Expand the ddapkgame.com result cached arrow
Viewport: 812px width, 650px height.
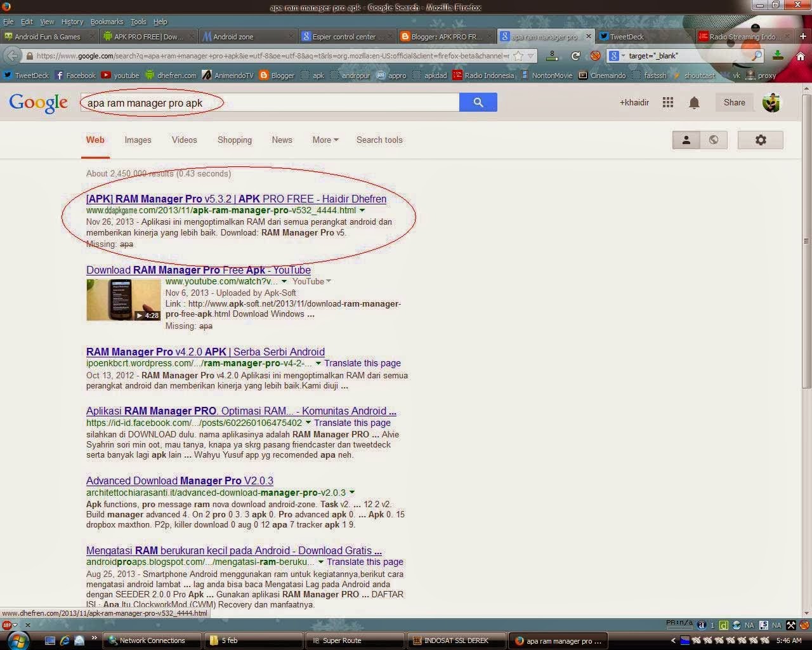point(362,210)
